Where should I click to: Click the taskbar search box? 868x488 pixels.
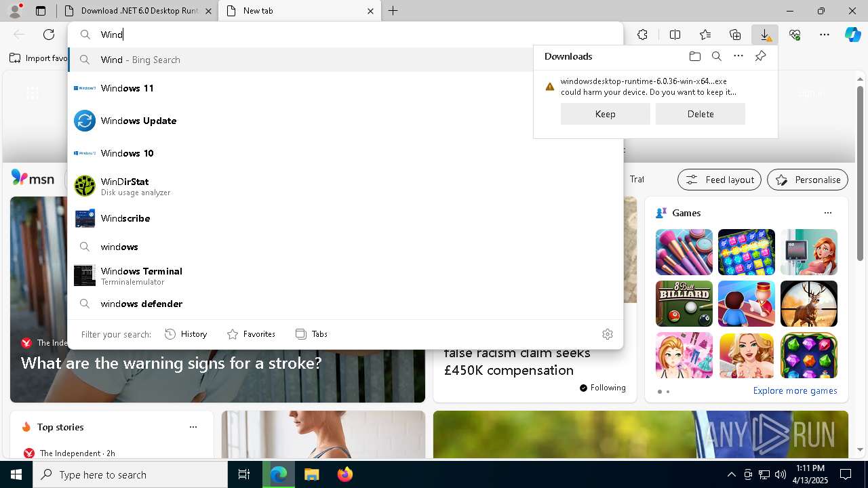pyautogui.click(x=130, y=474)
